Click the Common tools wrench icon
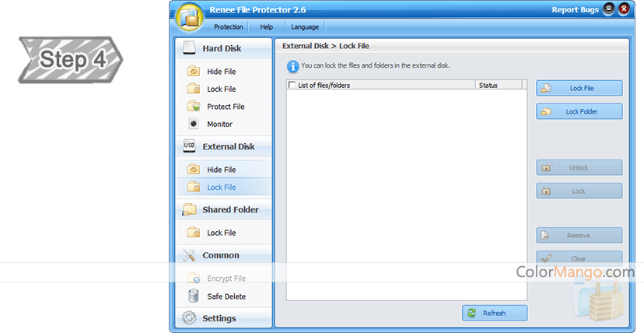Image resolution: width=644 pixels, height=333 pixels. (x=189, y=255)
